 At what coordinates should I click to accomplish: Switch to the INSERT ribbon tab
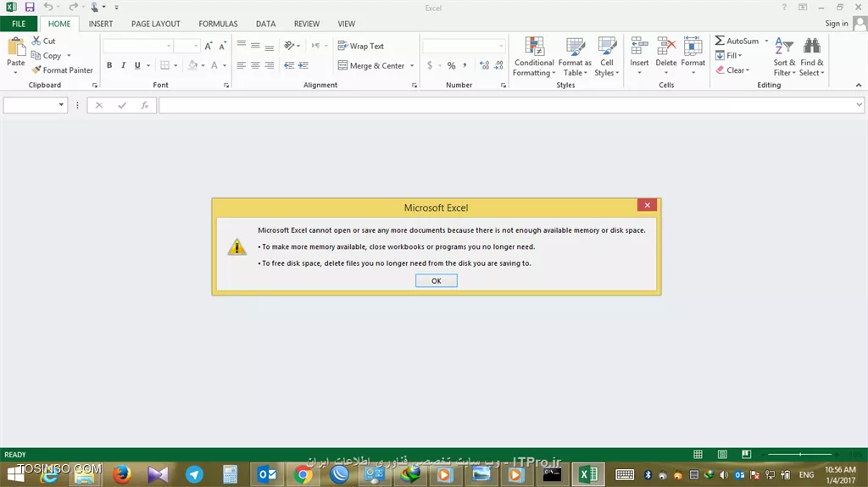(101, 24)
